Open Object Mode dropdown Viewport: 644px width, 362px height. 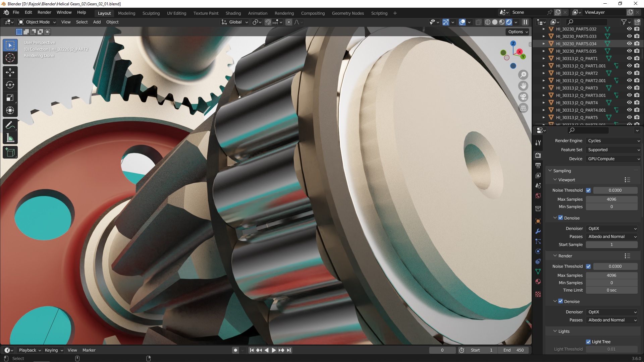[37, 22]
